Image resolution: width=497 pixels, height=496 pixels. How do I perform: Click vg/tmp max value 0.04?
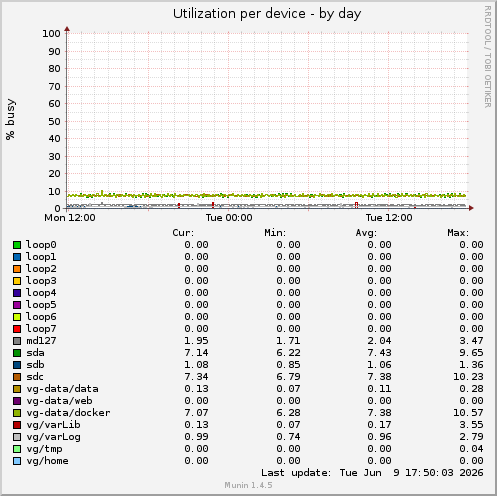pos(471,449)
